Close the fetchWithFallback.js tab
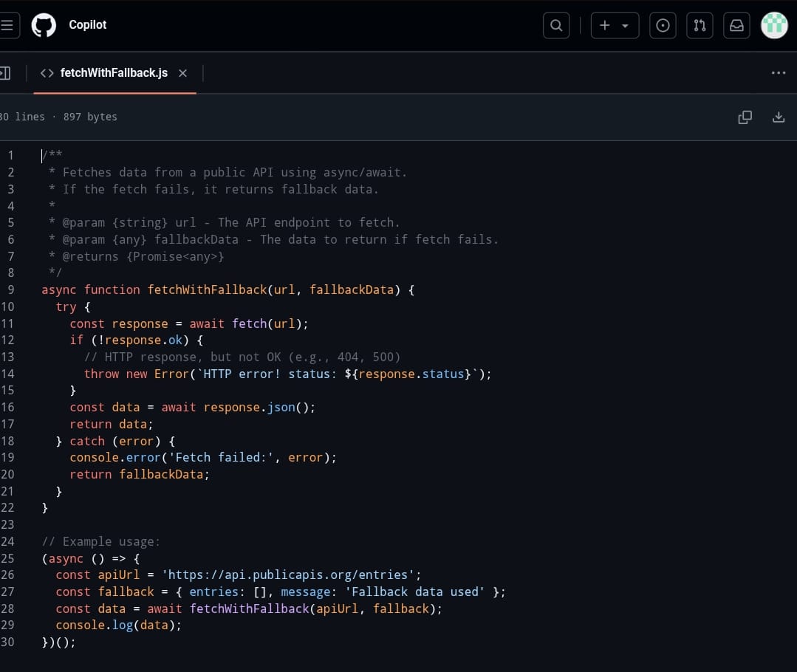The height and width of the screenshot is (672, 797). pos(183,73)
